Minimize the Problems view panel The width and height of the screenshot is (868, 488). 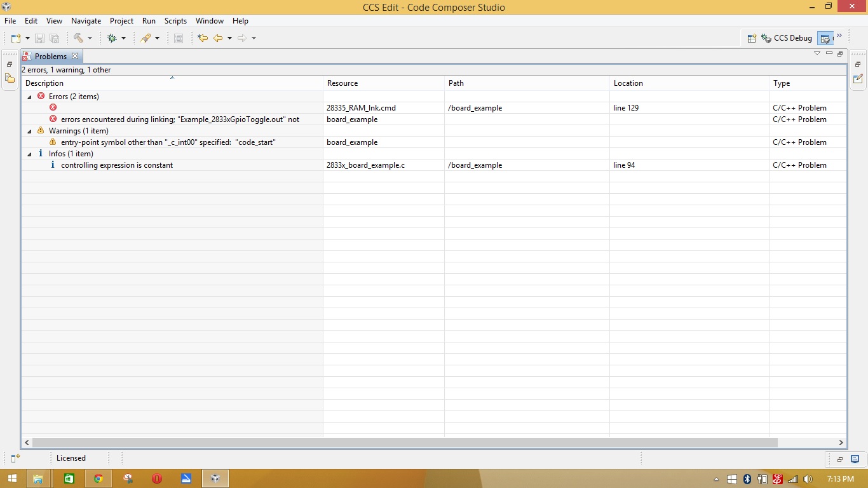[829, 53]
